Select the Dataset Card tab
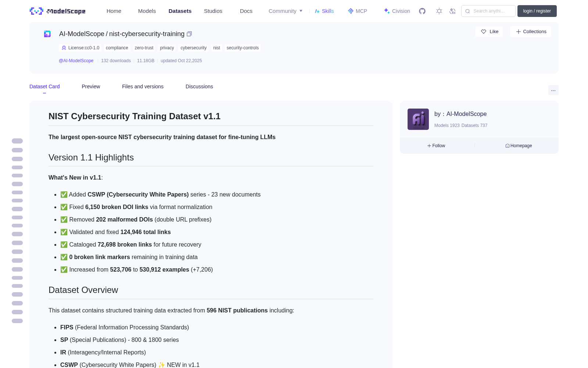This screenshot has width=588, height=368. click(x=44, y=86)
